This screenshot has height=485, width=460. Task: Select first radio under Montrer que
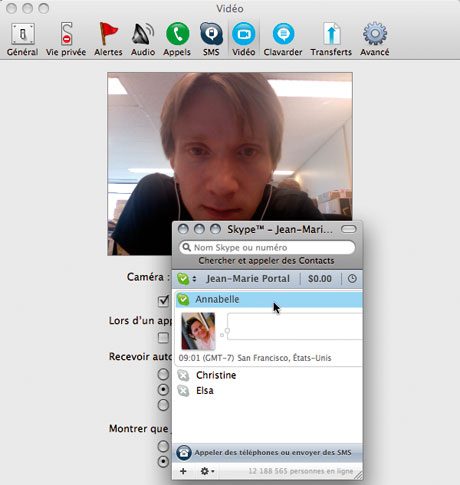pos(163,446)
